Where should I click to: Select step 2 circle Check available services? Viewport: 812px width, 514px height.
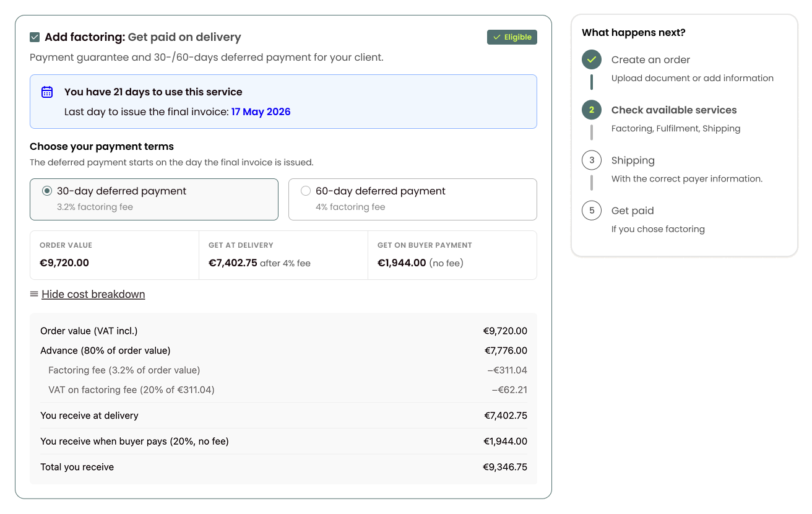click(592, 110)
